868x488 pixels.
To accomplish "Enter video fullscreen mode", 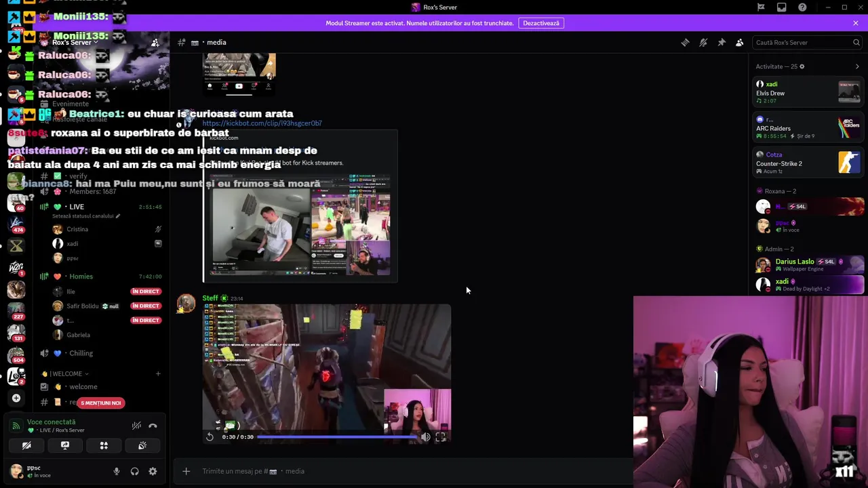I will coord(441,437).
